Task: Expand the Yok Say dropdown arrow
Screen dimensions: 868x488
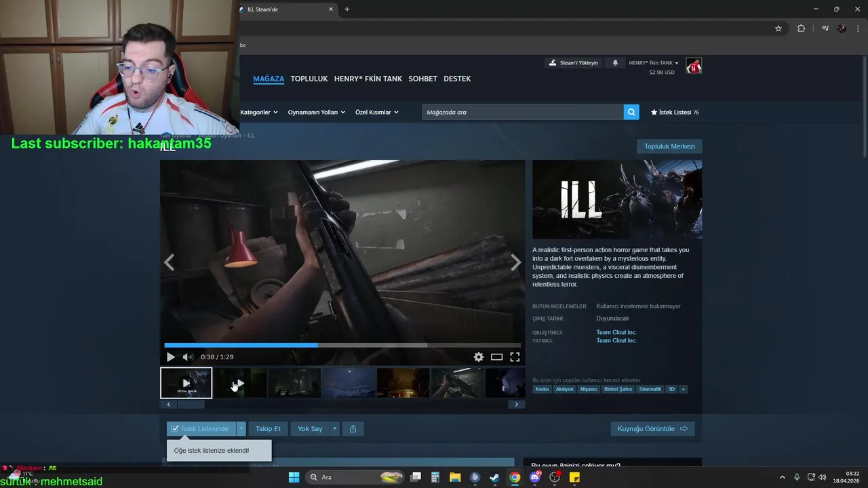Action: 334,429
